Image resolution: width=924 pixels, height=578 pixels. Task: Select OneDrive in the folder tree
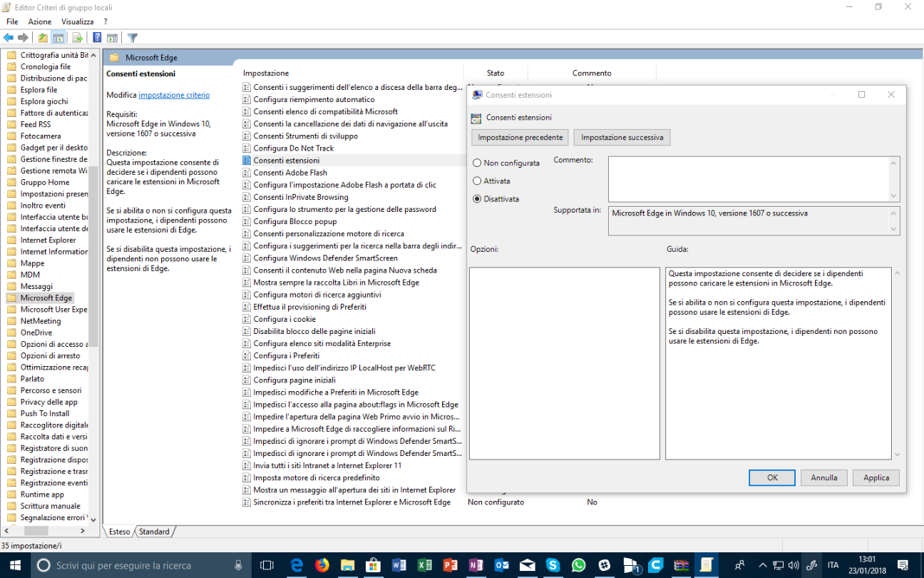click(x=36, y=333)
